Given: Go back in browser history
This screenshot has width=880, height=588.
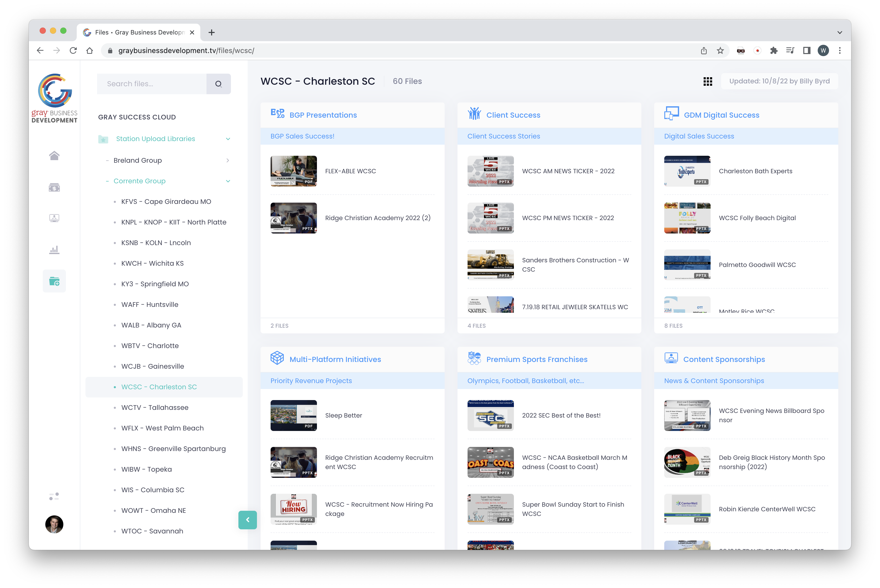Looking at the screenshot, I should coord(40,51).
